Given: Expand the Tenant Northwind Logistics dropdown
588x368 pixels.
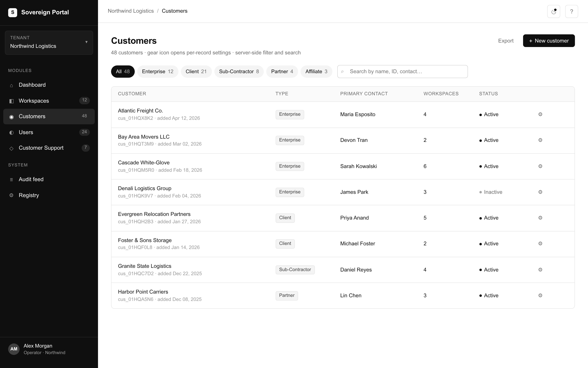Looking at the screenshot, I should pyautogui.click(x=49, y=43).
